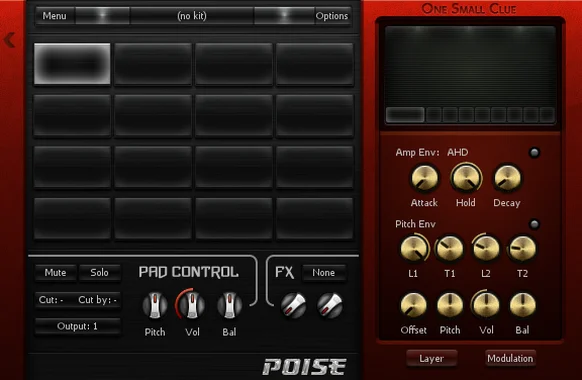This screenshot has height=380, width=582.
Task: Open the 'Cut: -' group selector
Action: [52, 300]
